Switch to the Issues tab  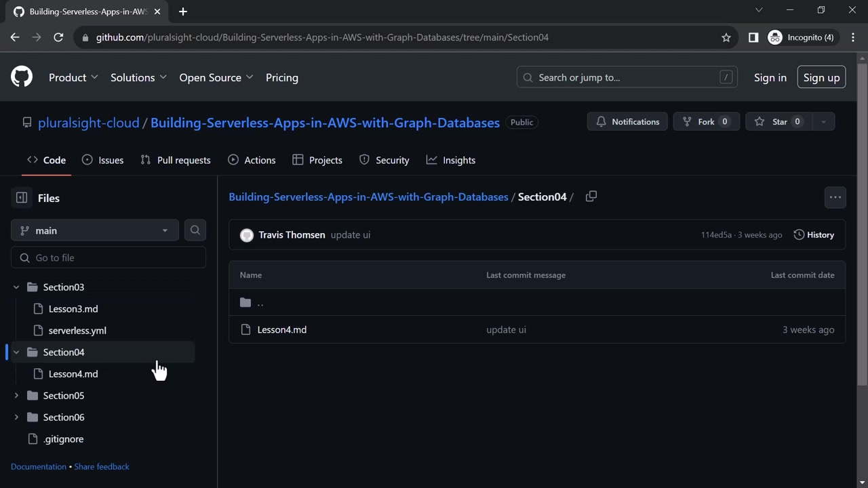click(x=103, y=160)
